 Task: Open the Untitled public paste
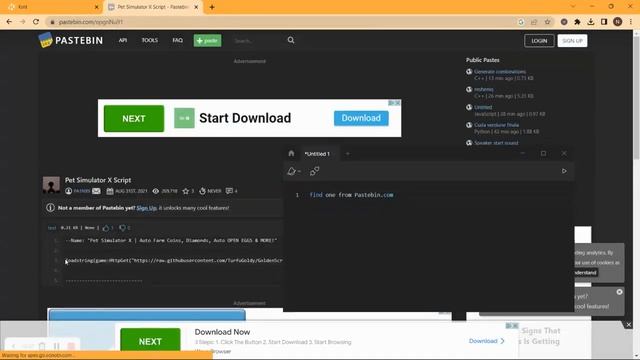point(483,107)
